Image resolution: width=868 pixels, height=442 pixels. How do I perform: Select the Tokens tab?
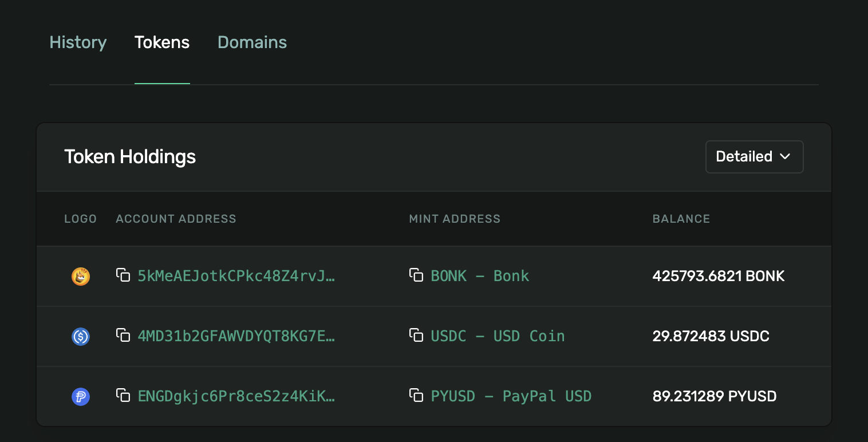pyautogui.click(x=162, y=42)
